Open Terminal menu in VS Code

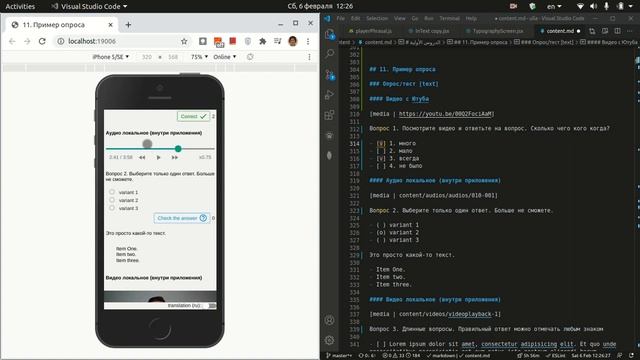tap(449, 18)
